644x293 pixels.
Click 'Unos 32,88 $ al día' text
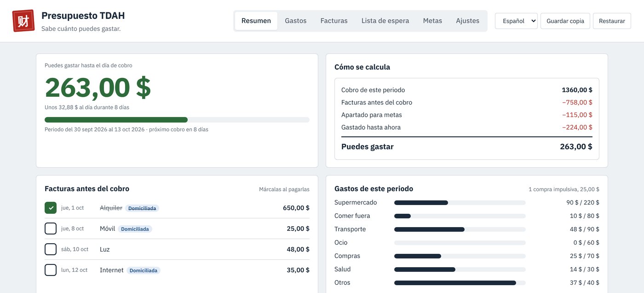87,107
